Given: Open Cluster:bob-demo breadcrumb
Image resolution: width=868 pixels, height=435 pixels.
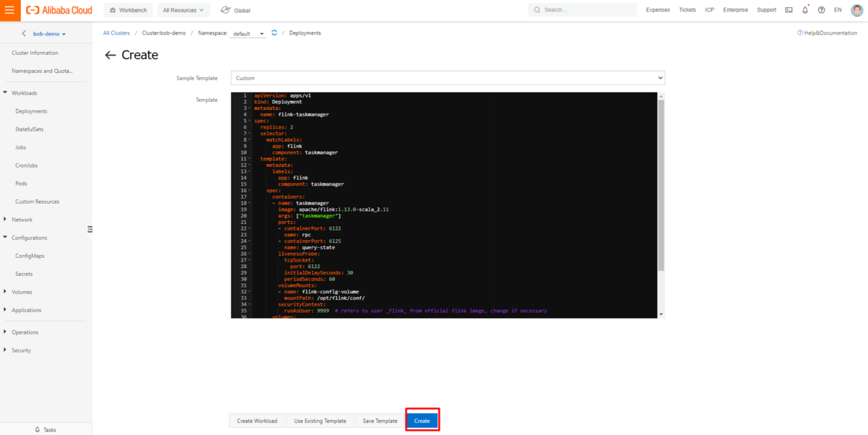Looking at the screenshot, I should [x=164, y=33].
